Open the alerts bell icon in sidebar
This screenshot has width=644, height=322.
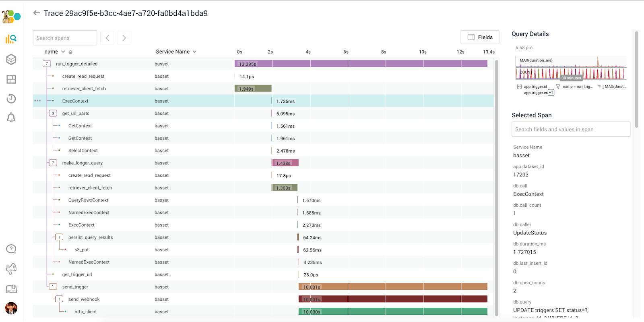pyautogui.click(x=11, y=118)
